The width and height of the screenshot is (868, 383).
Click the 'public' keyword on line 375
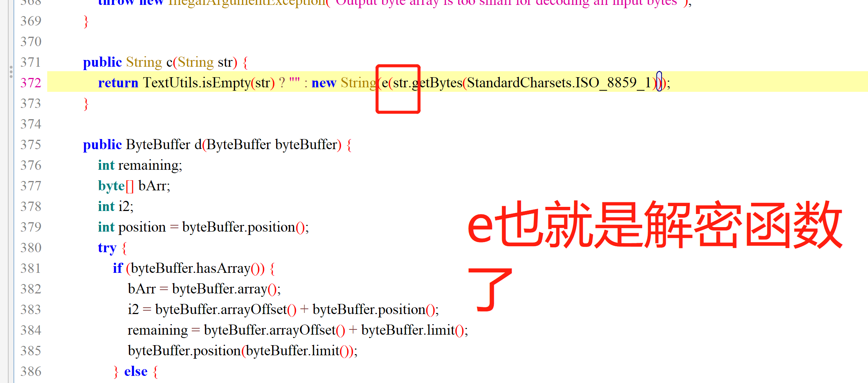tap(102, 145)
